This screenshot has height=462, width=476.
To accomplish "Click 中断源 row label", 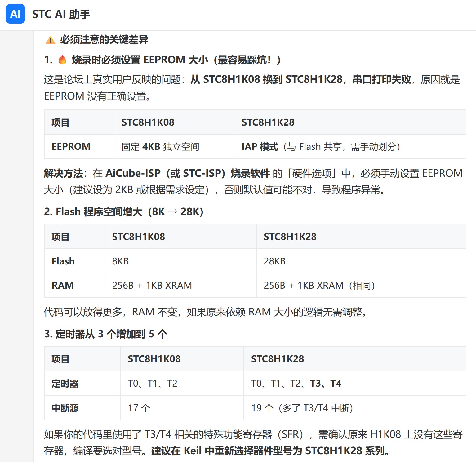I will (x=65, y=408).
